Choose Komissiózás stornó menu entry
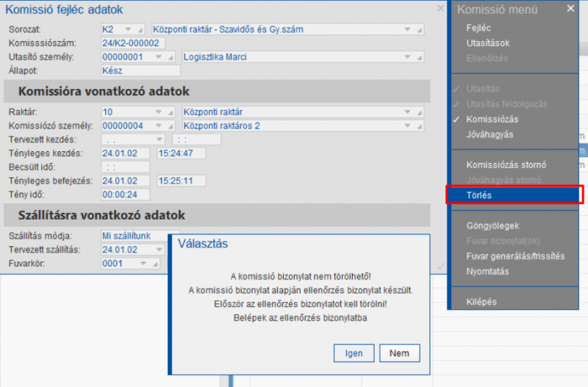Image resolution: width=588 pixels, height=387 pixels. point(506,164)
